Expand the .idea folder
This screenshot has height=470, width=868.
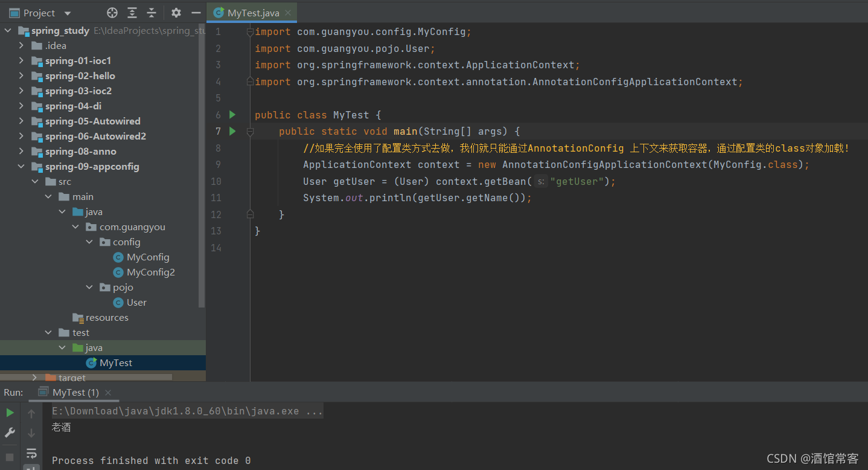coord(22,46)
